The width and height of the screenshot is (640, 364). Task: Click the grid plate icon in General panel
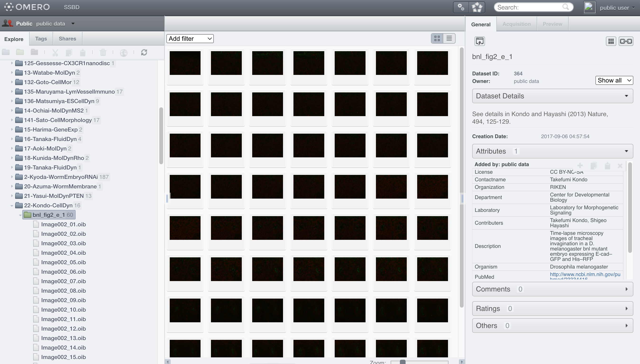(611, 41)
